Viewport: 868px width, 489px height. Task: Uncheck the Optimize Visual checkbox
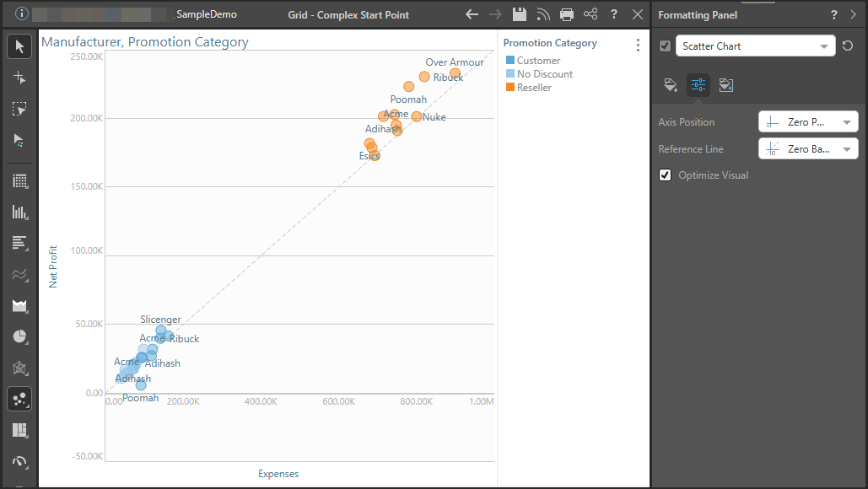[666, 175]
